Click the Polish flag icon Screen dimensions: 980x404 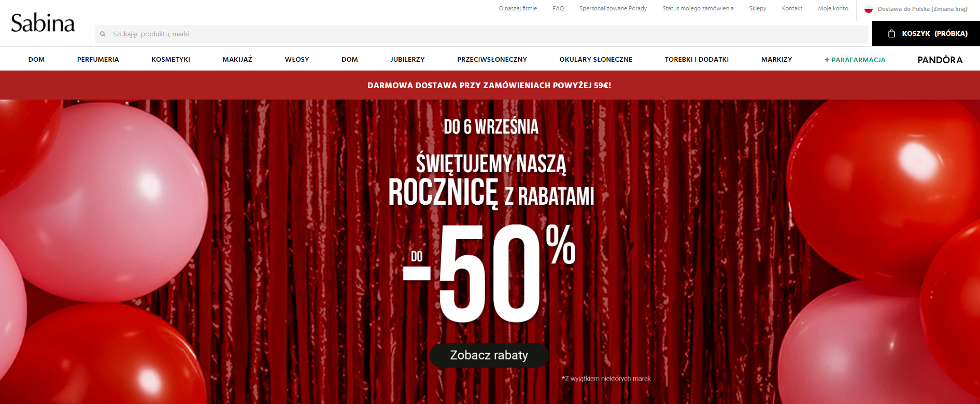coord(869,9)
